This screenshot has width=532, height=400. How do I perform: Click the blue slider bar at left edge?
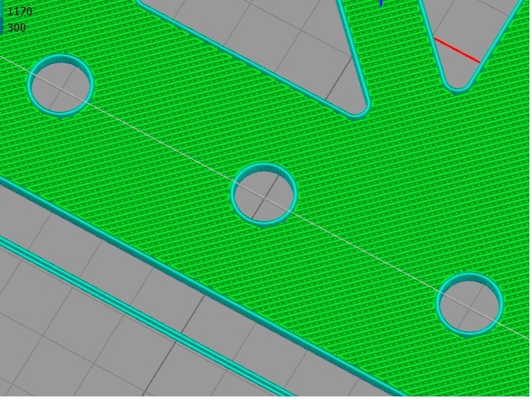coord(2,17)
